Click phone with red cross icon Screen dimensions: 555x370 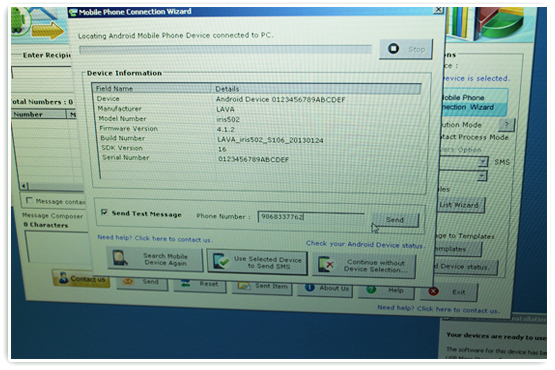(x=326, y=264)
